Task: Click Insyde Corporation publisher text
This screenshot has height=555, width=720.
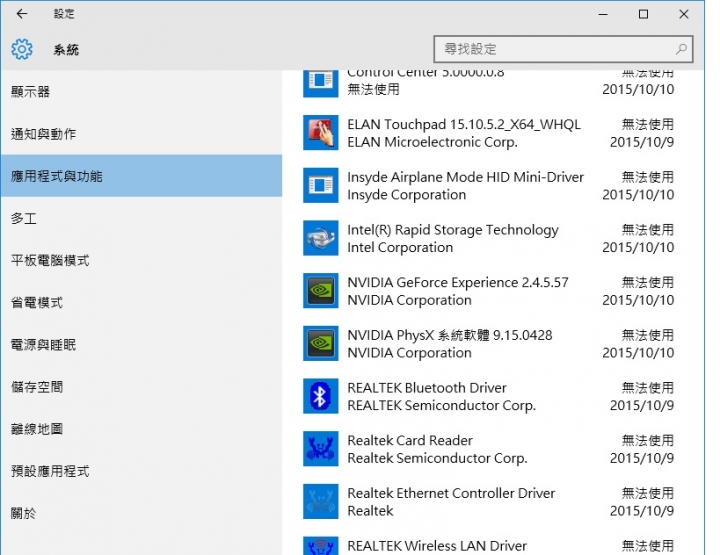Action: click(x=407, y=195)
